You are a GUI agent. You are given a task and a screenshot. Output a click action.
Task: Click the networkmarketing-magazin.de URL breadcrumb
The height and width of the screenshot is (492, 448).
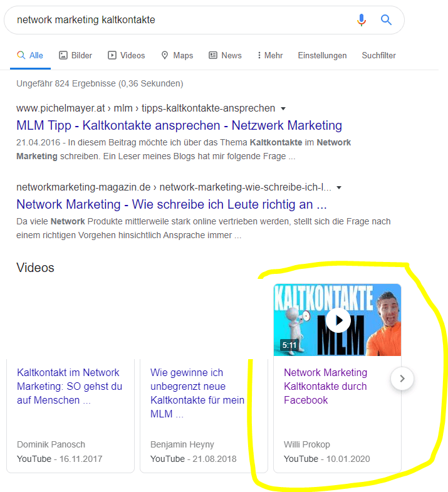pos(174,187)
